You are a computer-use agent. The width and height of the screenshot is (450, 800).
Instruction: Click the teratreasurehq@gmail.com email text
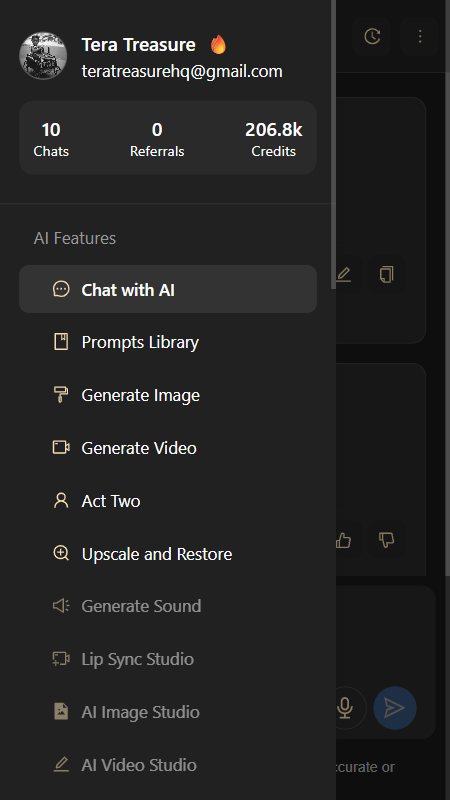[x=182, y=71]
